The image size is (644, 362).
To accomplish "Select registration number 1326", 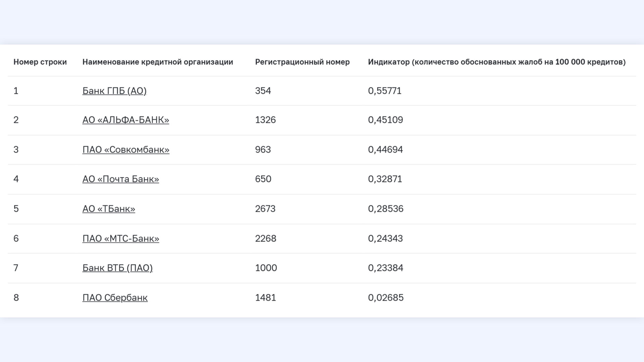I will (x=265, y=120).
